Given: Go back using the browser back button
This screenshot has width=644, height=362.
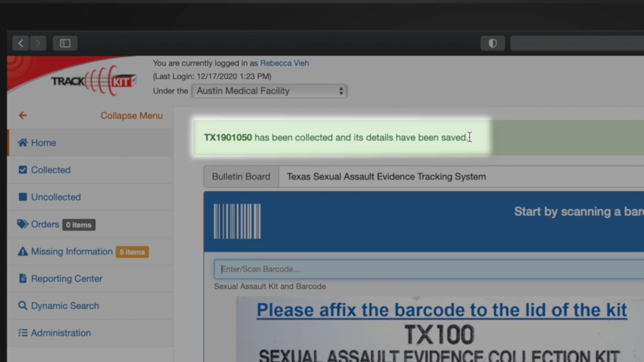Looking at the screenshot, I should point(21,43).
